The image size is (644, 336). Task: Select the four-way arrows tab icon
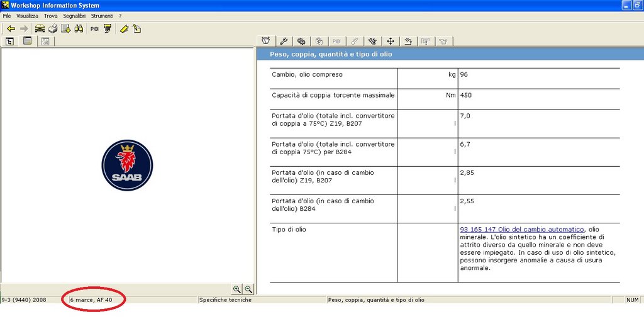390,42
